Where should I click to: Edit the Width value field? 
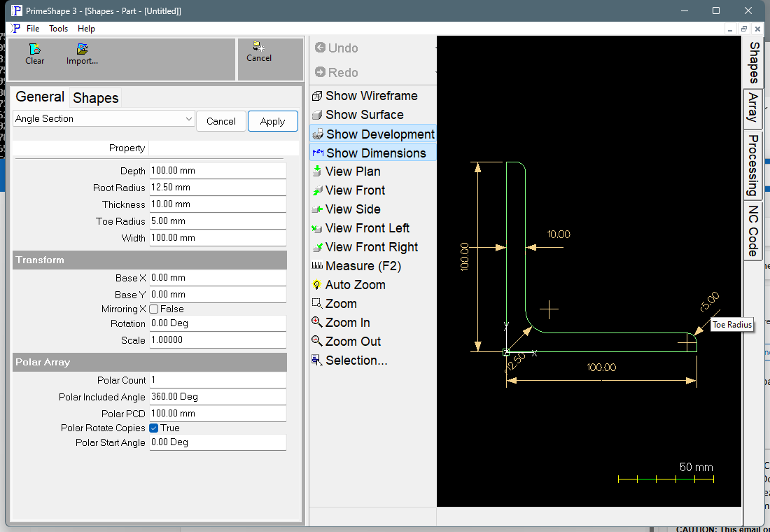click(218, 238)
